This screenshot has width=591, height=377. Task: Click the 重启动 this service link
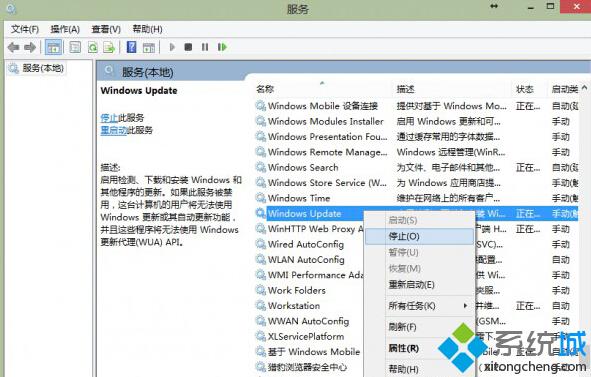(x=114, y=130)
